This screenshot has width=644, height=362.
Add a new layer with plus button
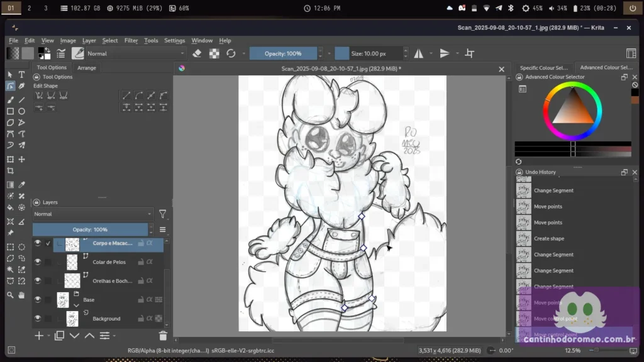pyautogui.click(x=39, y=336)
